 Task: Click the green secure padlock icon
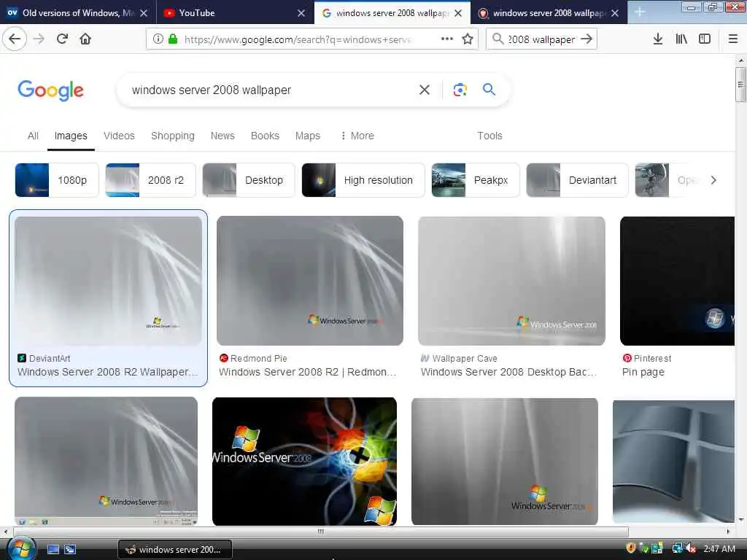click(x=173, y=39)
